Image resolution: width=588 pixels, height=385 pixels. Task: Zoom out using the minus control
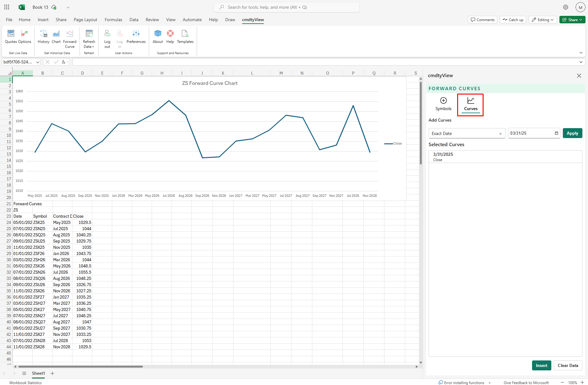pos(562,383)
